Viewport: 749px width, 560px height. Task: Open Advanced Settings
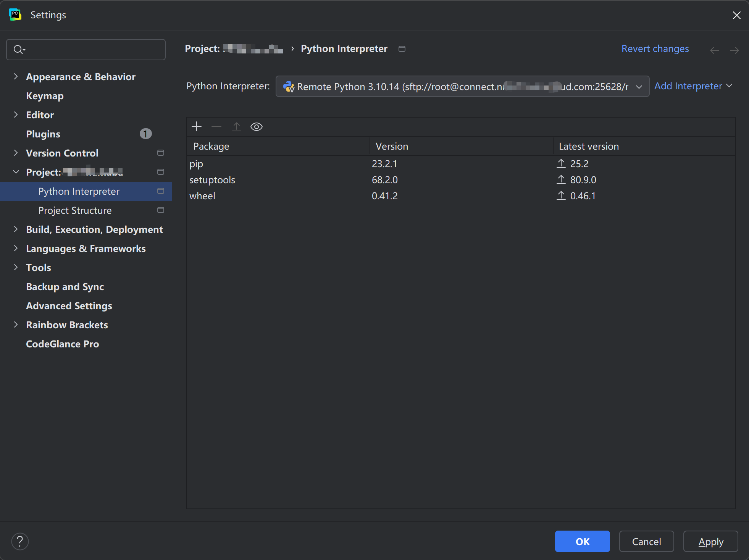tap(69, 306)
